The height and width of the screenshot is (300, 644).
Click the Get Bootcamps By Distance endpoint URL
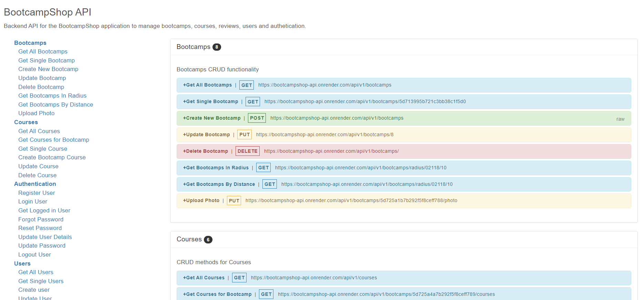point(367,184)
